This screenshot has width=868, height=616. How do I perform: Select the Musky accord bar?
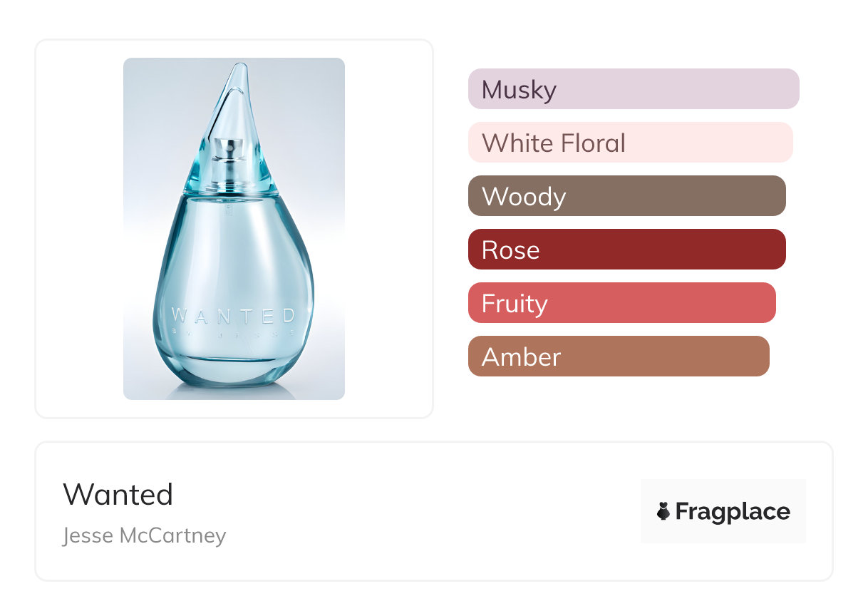pyautogui.click(x=634, y=89)
